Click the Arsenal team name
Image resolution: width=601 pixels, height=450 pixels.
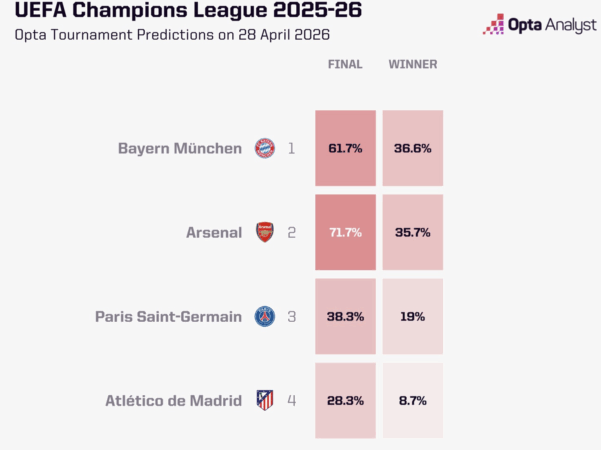pos(214,232)
